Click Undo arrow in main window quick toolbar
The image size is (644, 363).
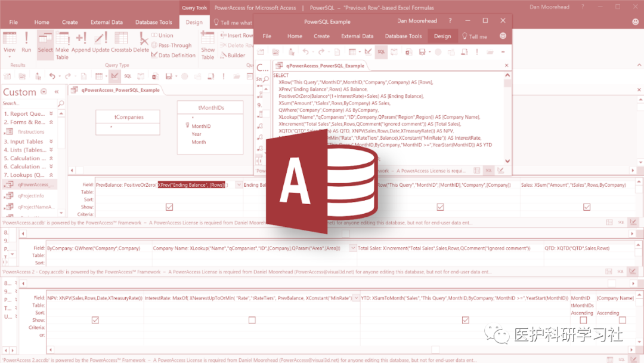pos(52,76)
